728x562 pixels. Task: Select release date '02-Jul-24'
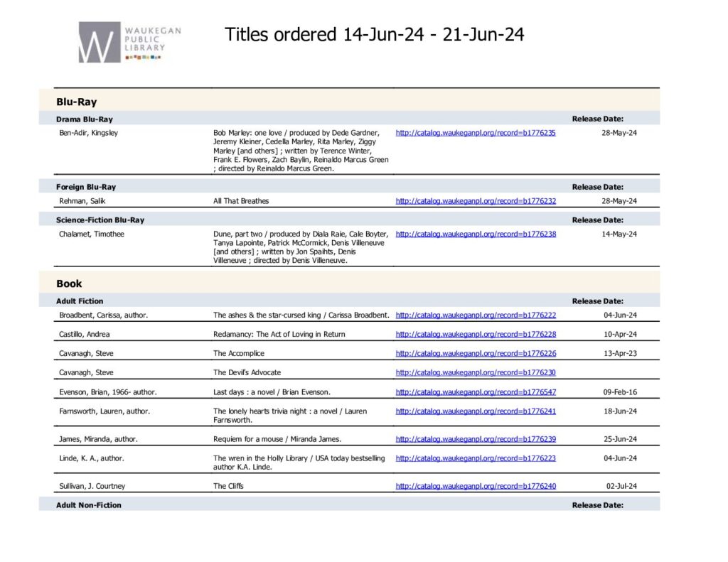pyautogui.click(x=621, y=486)
